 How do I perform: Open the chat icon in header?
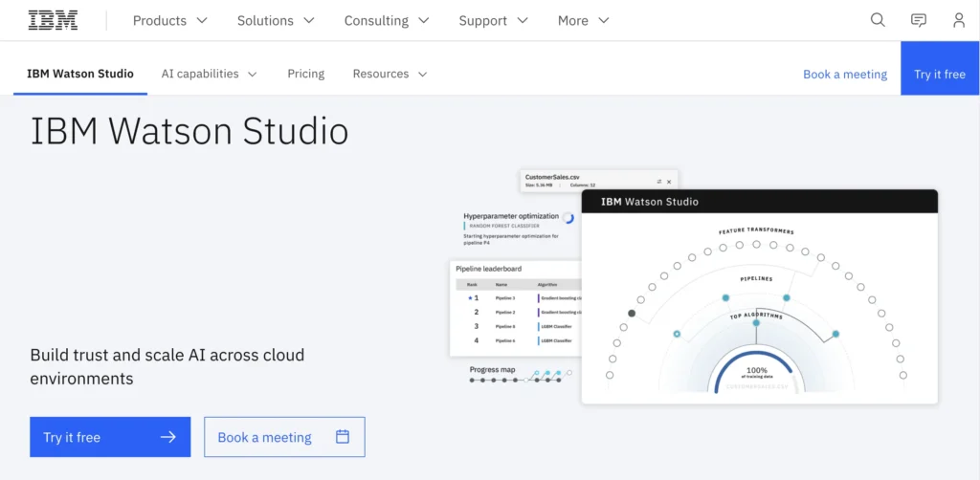918,20
